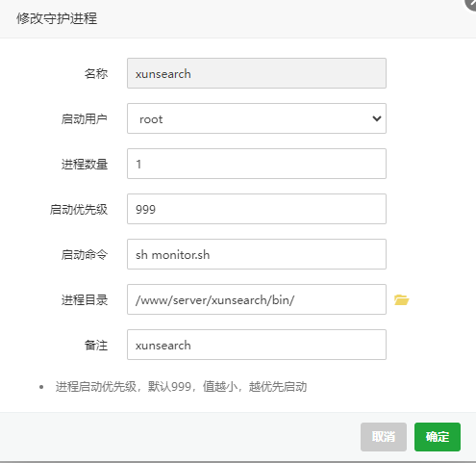
Task: Click the 启动命令 field with sh monitor.sh
Action: tap(257, 254)
